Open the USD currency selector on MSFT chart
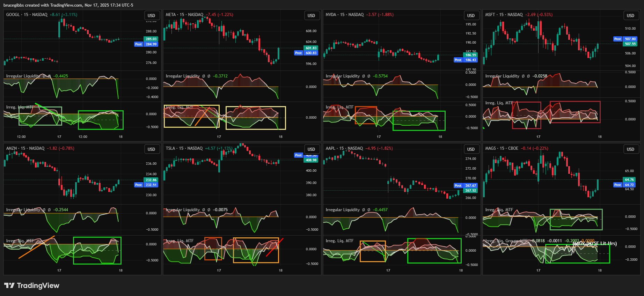Image resolution: width=644 pixels, height=296 pixels. point(630,15)
